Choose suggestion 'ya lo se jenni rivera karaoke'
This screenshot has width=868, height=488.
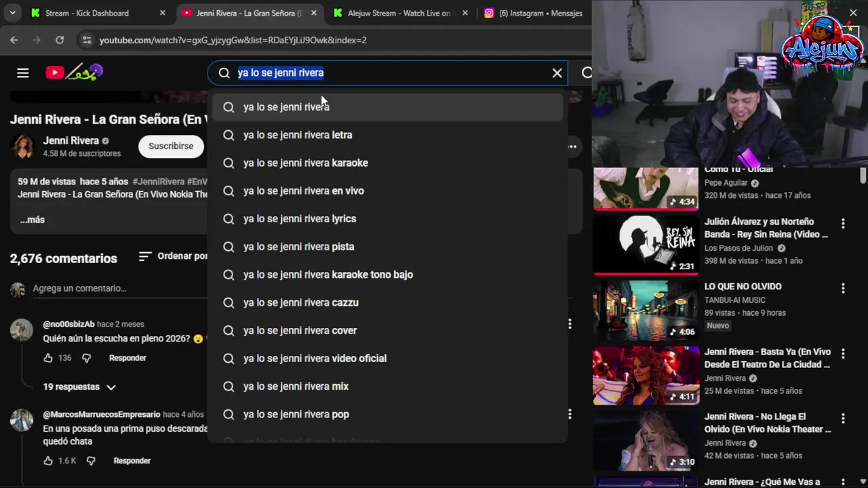click(387, 163)
